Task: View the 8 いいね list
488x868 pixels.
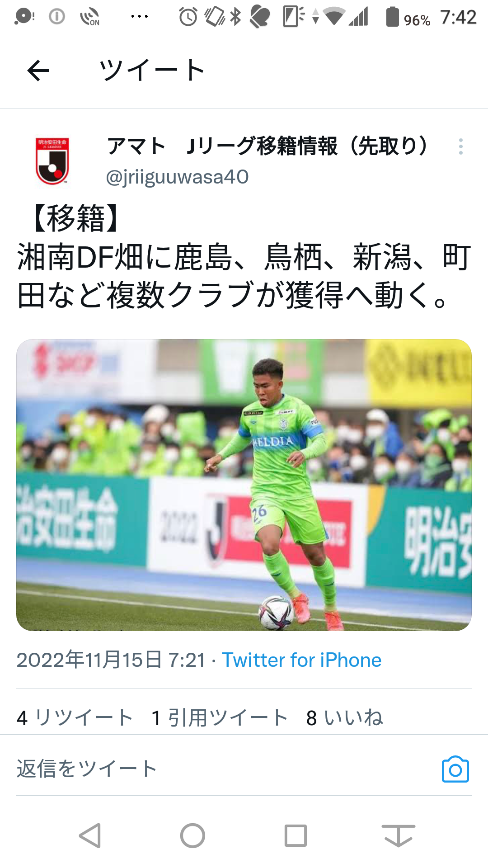Action: coord(344,717)
